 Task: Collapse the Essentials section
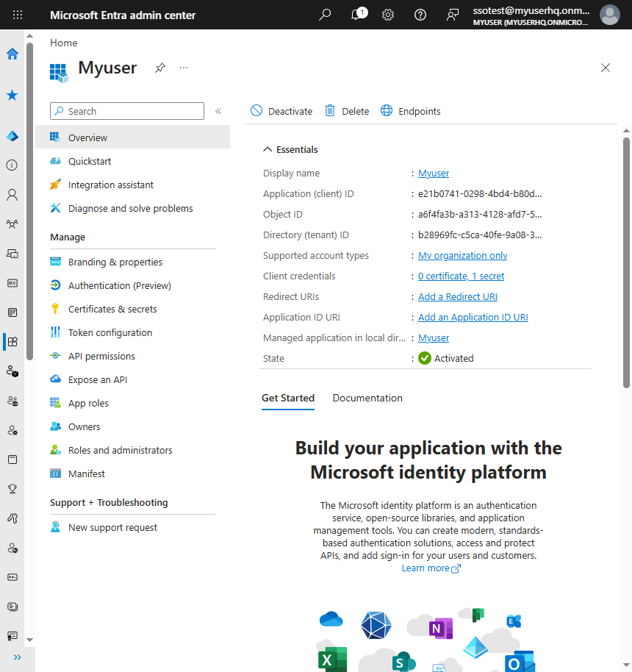[267, 149]
